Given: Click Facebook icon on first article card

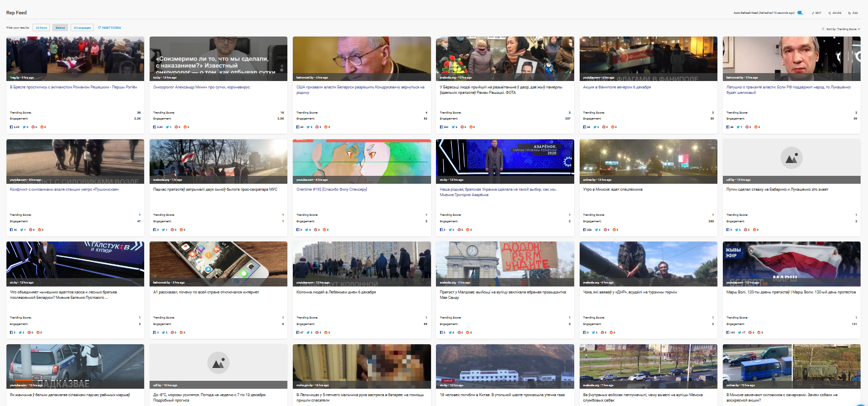Looking at the screenshot, I should pyautogui.click(x=11, y=127).
